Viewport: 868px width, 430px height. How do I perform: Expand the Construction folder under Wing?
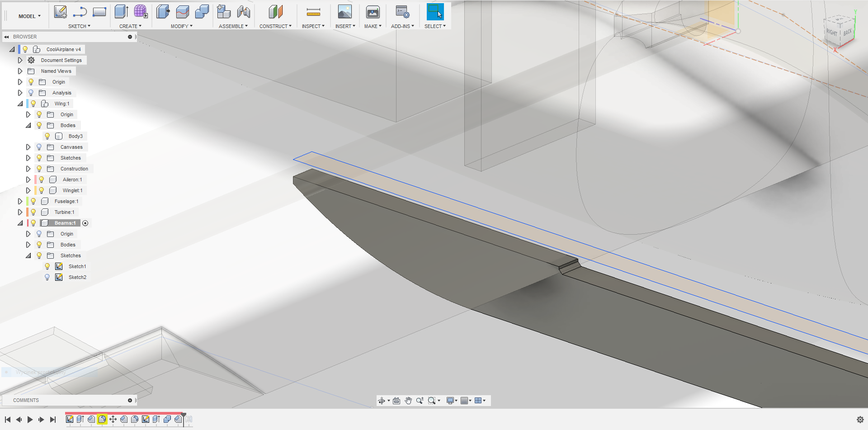point(28,169)
